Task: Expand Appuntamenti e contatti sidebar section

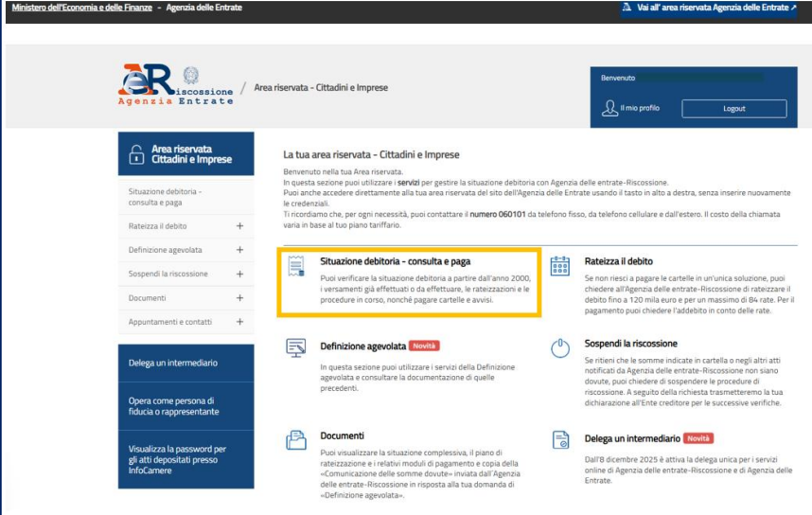Action: [x=239, y=322]
